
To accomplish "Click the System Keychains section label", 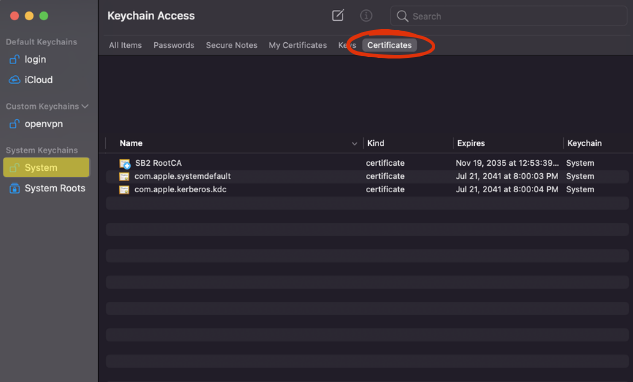I will click(x=42, y=150).
